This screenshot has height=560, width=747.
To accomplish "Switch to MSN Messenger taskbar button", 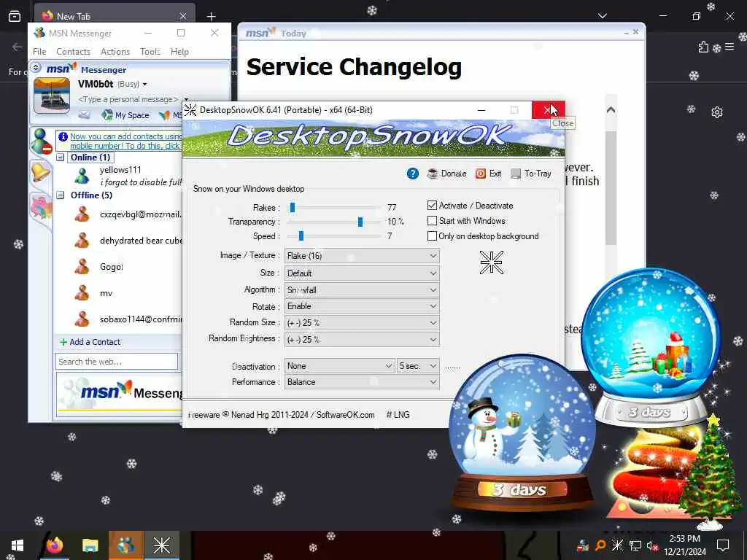I will coord(125,545).
